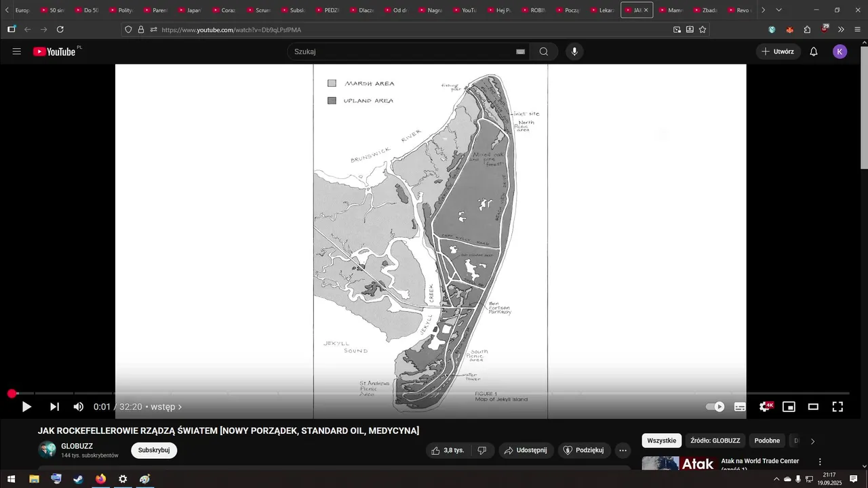The height and width of the screenshot is (488, 868).
Task: Start voice search with the microphone
Action: (574, 52)
